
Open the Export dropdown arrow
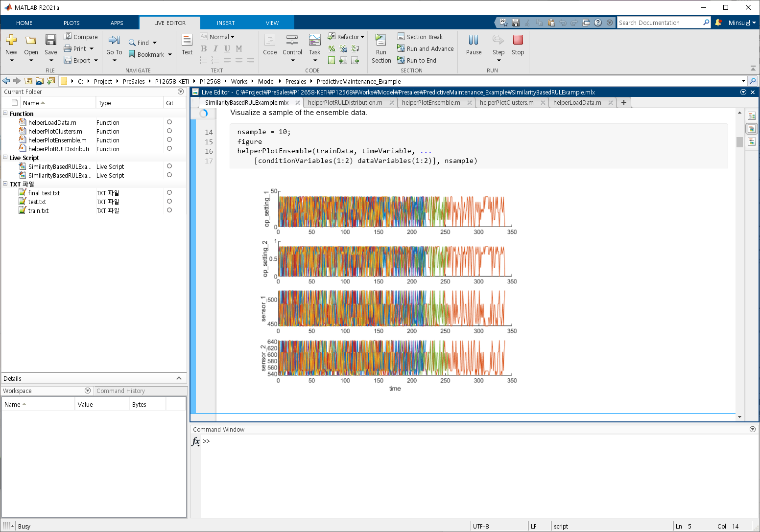[96, 61]
